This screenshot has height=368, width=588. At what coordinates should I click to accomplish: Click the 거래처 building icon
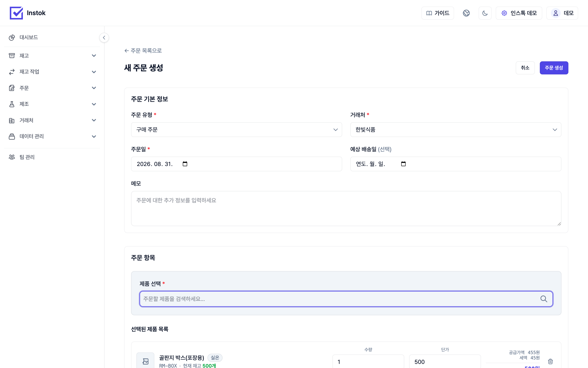[x=12, y=120]
